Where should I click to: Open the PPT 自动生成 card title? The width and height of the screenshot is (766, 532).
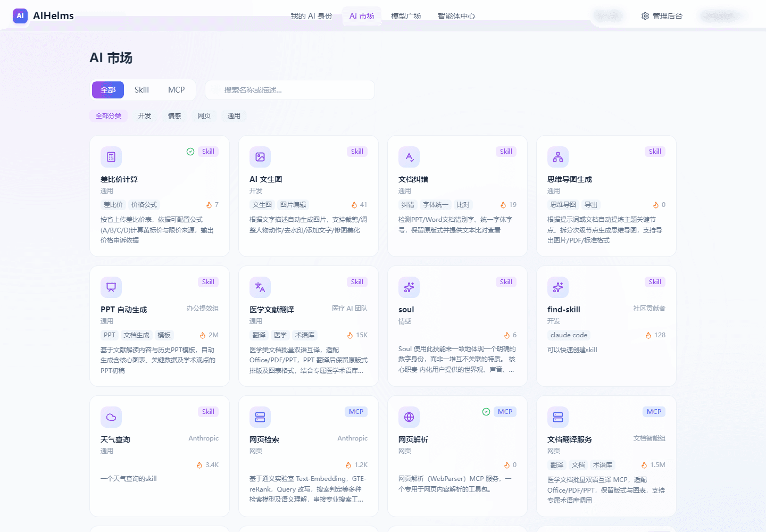[x=124, y=310]
